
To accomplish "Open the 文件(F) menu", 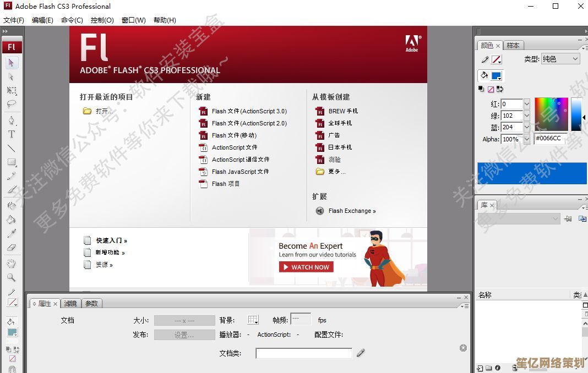I will [14, 20].
